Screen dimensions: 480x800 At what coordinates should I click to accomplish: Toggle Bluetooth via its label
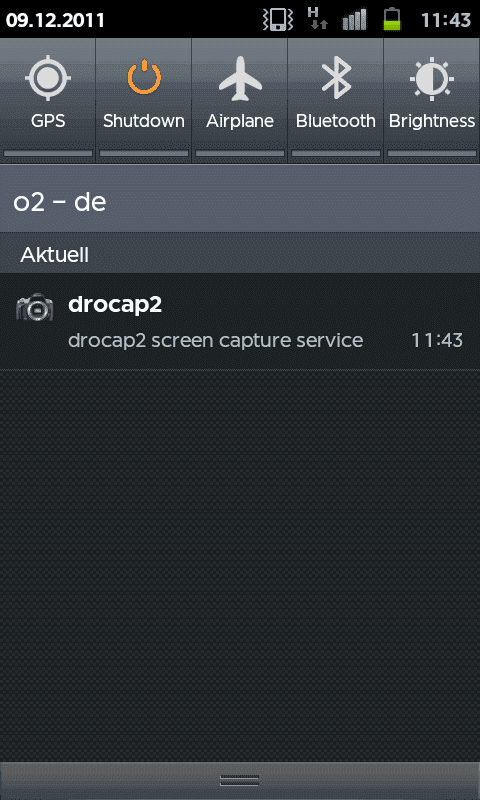point(336,121)
